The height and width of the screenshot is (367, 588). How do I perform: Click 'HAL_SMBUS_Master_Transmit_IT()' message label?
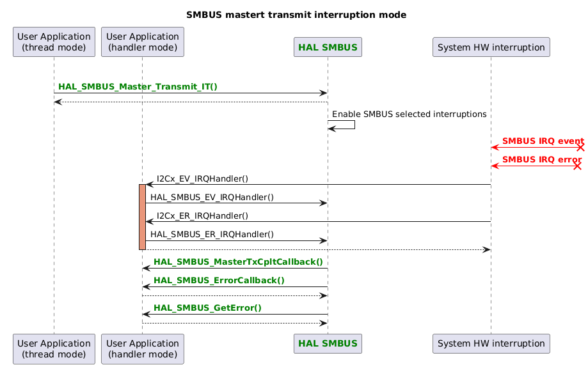138,86
